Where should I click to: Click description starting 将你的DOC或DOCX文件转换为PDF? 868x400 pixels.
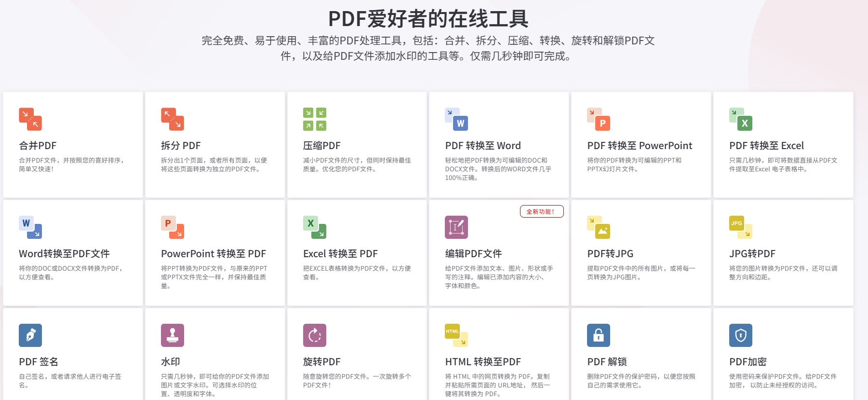[x=72, y=273]
